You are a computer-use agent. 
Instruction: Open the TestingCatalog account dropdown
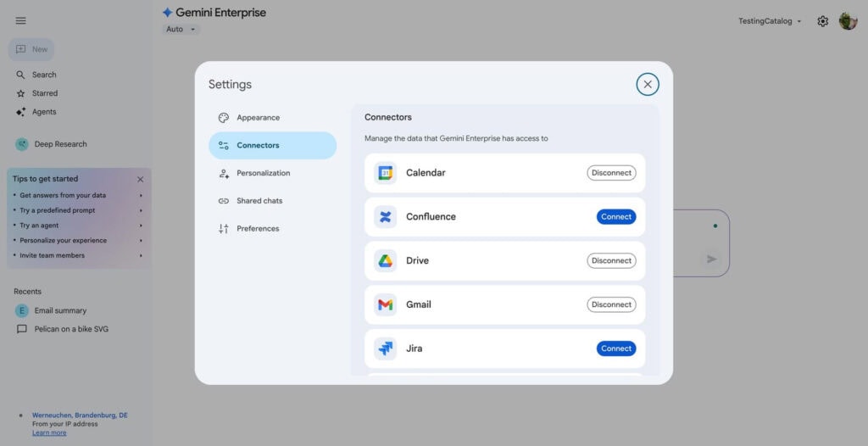(770, 21)
